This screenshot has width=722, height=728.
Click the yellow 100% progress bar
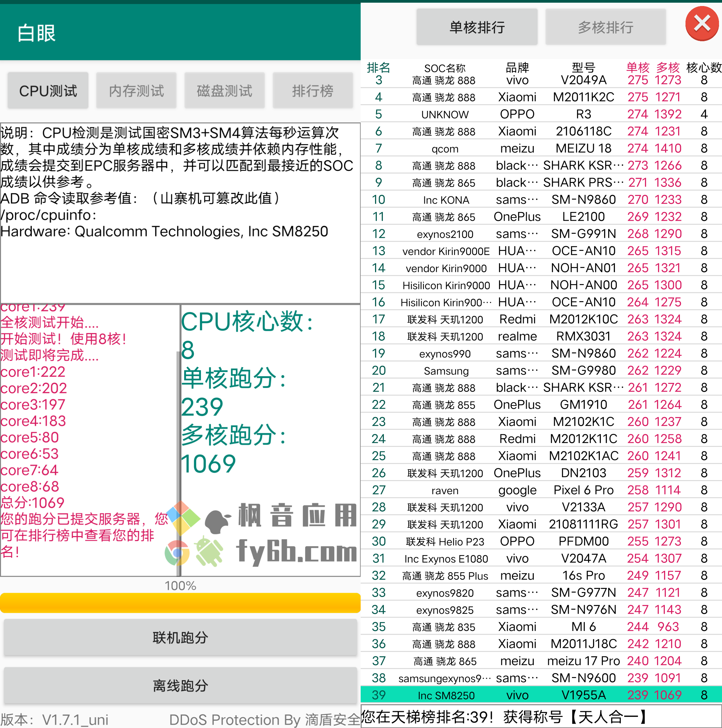[180, 603]
